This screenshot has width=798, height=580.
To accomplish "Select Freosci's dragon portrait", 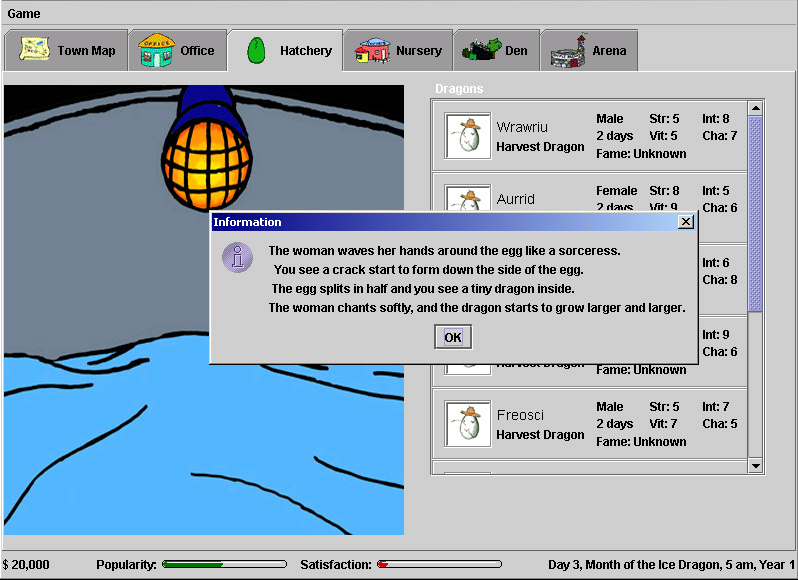I will (x=467, y=424).
